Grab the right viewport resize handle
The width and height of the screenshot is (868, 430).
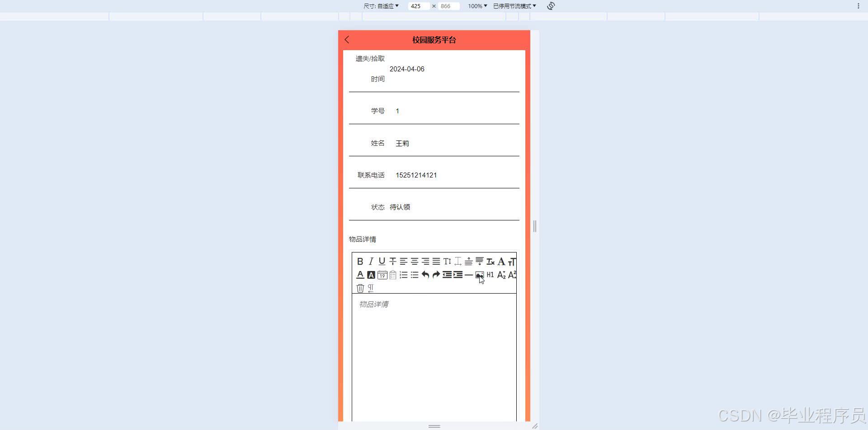tap(535, 226)
